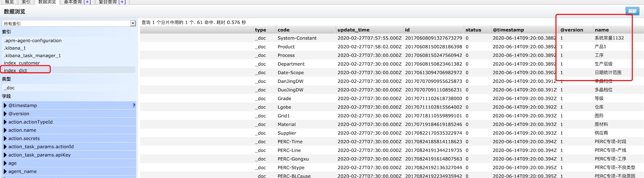Expand the action.actionTypeId field triangle
644x178 pixels.
[x=5, y=122]
